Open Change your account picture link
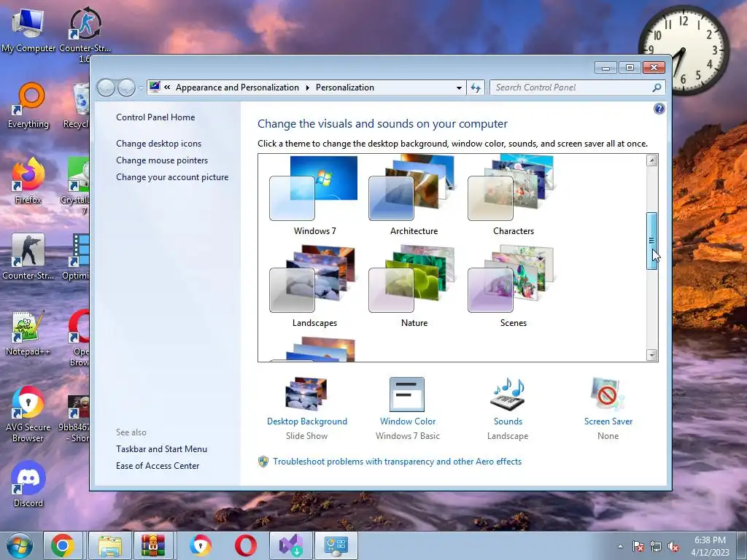The image size is (747, 560). click(x=172, y=177)
